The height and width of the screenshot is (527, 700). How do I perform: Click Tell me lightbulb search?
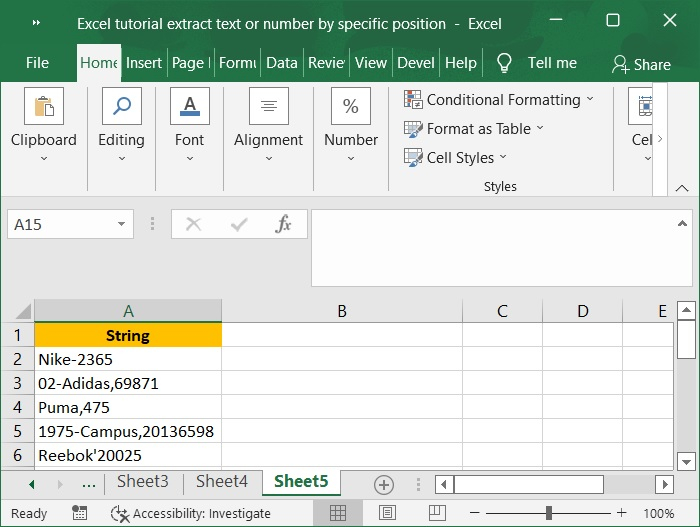(x=504, y=63)
